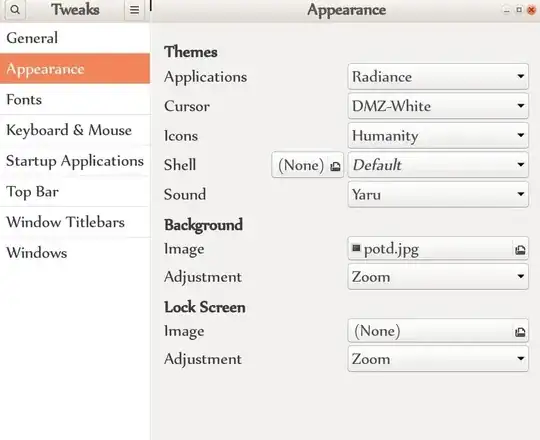
Task: Expand the Applications theme Radiance dropdown
Action: point(438,76)
